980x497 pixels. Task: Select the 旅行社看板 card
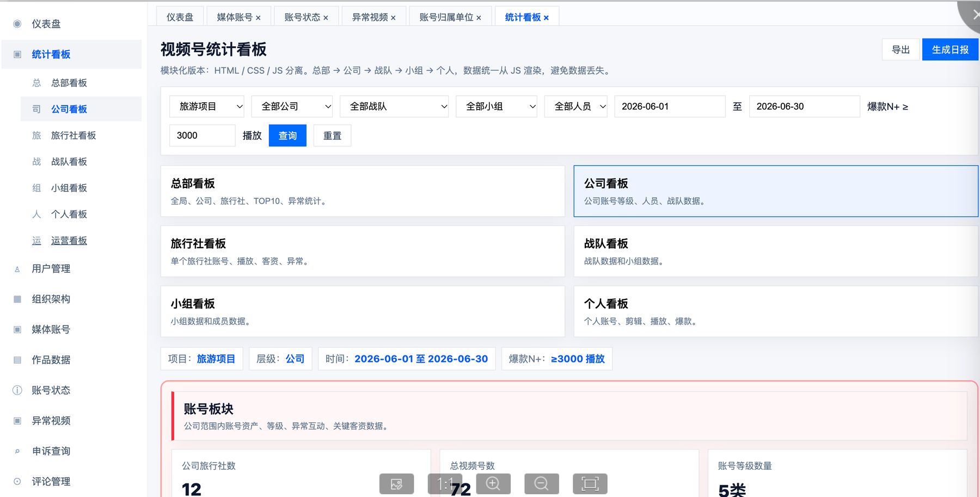pyautogui.click(x=363, y=251)
